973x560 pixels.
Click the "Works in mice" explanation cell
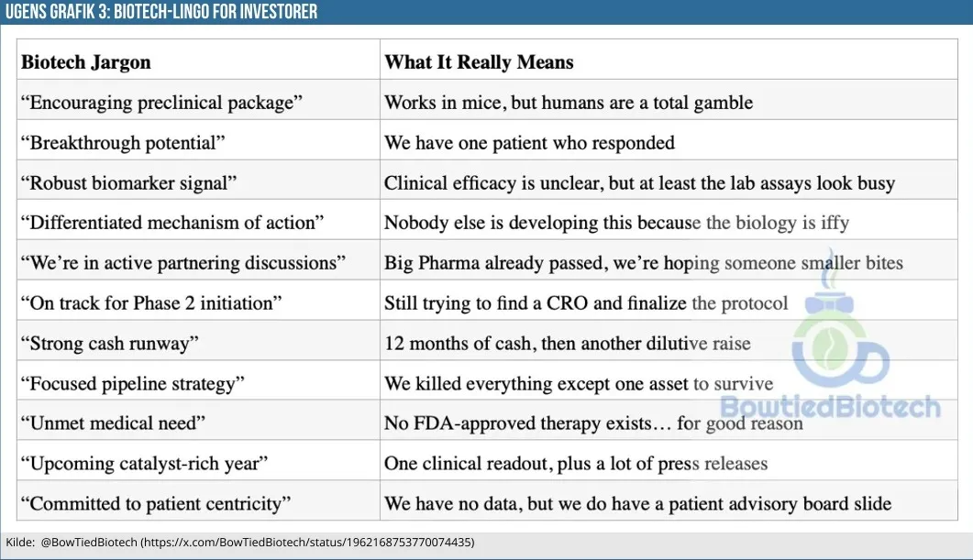[569, 103]
